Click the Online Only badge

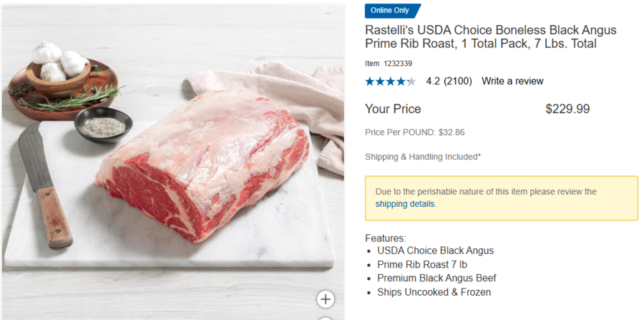(x=392, y=11)
